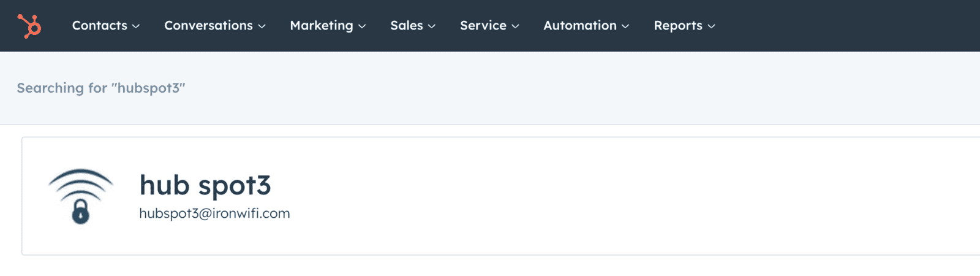Click the HubSpot sprocket logo

[x=29, y=26]
